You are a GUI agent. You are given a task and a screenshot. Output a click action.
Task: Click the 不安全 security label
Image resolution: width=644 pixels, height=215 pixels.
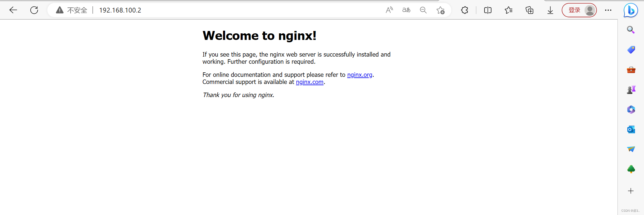tap(77, 10)
